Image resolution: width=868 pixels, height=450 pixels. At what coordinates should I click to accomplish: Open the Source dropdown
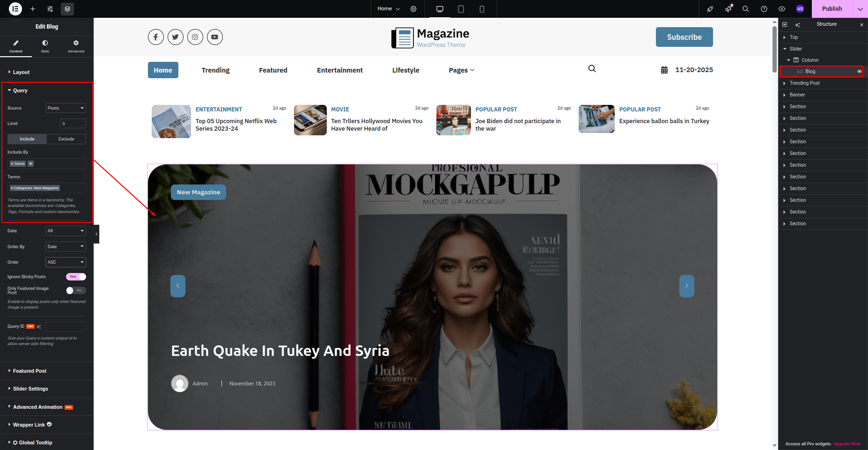[x=66, y=108]
